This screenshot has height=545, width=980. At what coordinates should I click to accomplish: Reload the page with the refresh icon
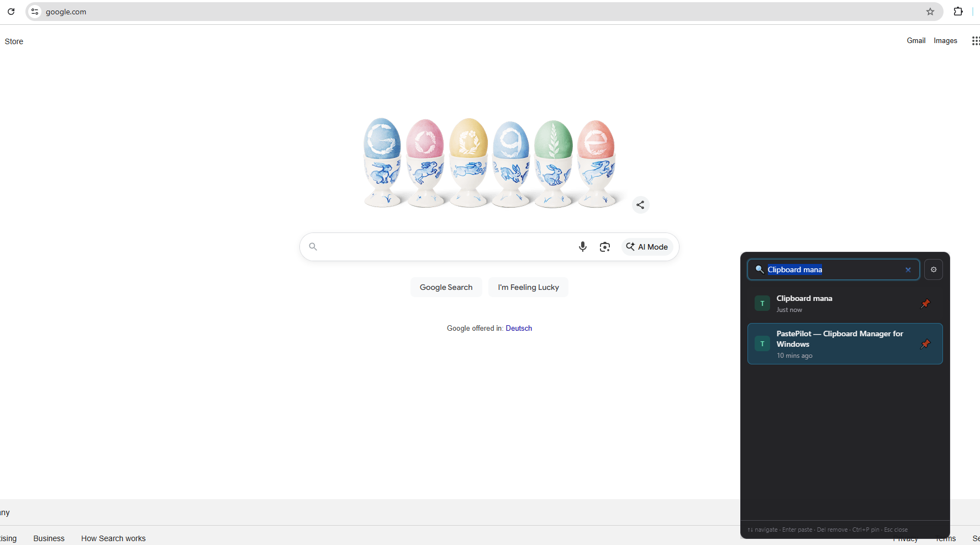pyautogui.click(x=11, y=12)
